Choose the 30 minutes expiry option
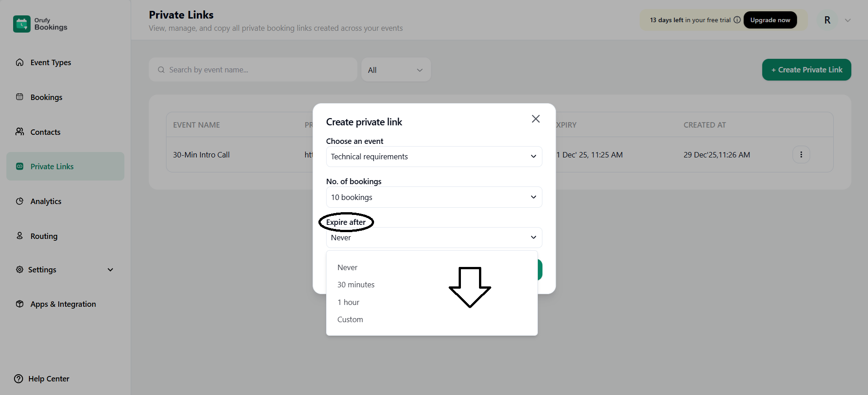 click(356, 284)
